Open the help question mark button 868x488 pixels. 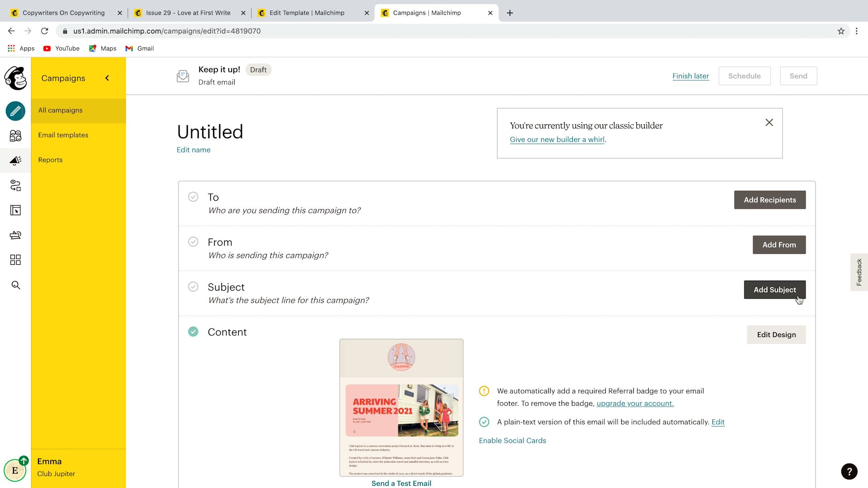pos(849,471)
